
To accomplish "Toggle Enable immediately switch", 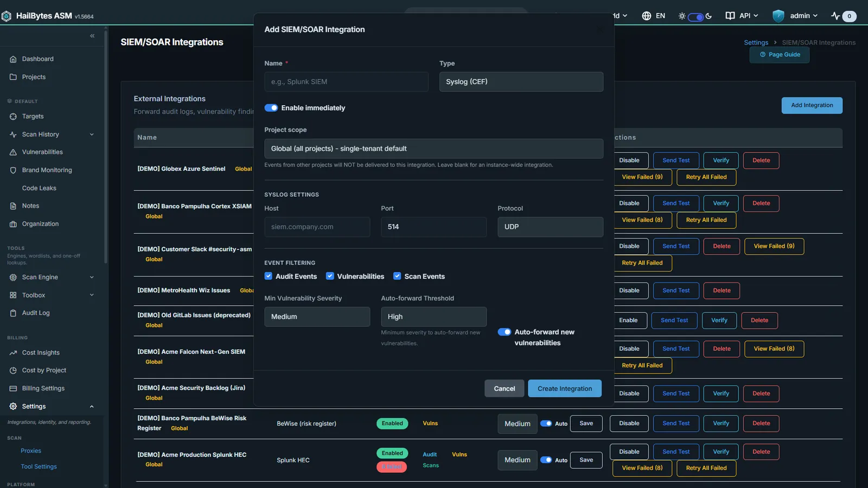I will [x=271, y=108].
